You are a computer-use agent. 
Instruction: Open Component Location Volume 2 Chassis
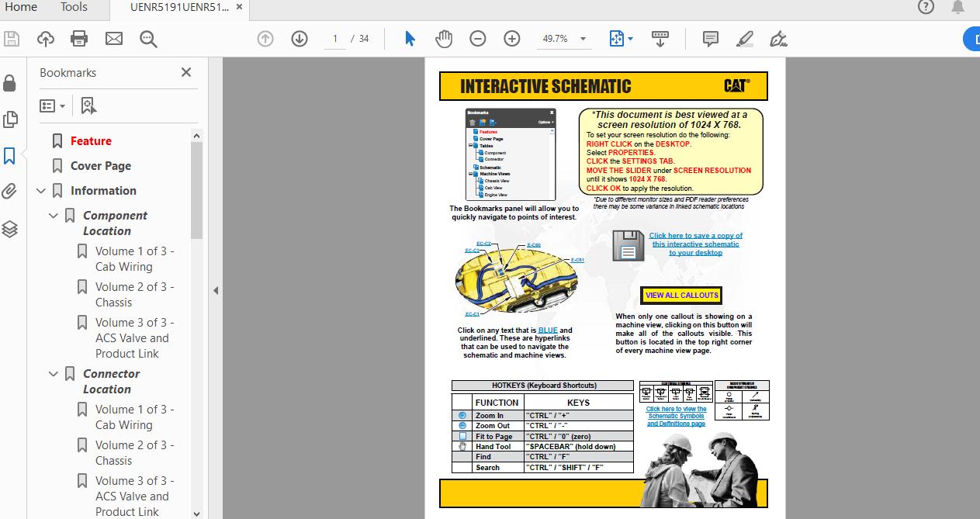click(x=134, y=295)
